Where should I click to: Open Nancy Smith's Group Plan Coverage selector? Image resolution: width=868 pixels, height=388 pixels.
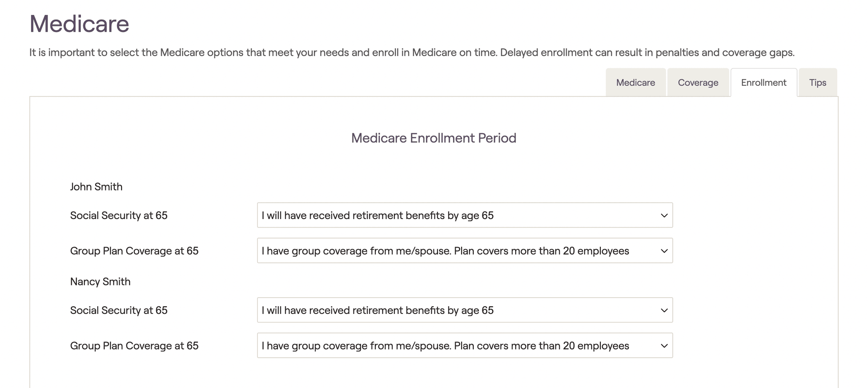point(465,346)
